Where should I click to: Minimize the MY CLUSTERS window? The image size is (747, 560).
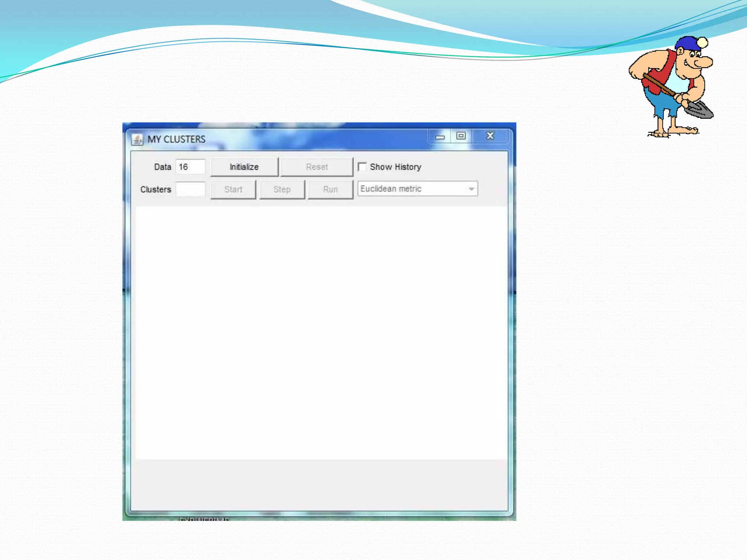coord(440,137)
